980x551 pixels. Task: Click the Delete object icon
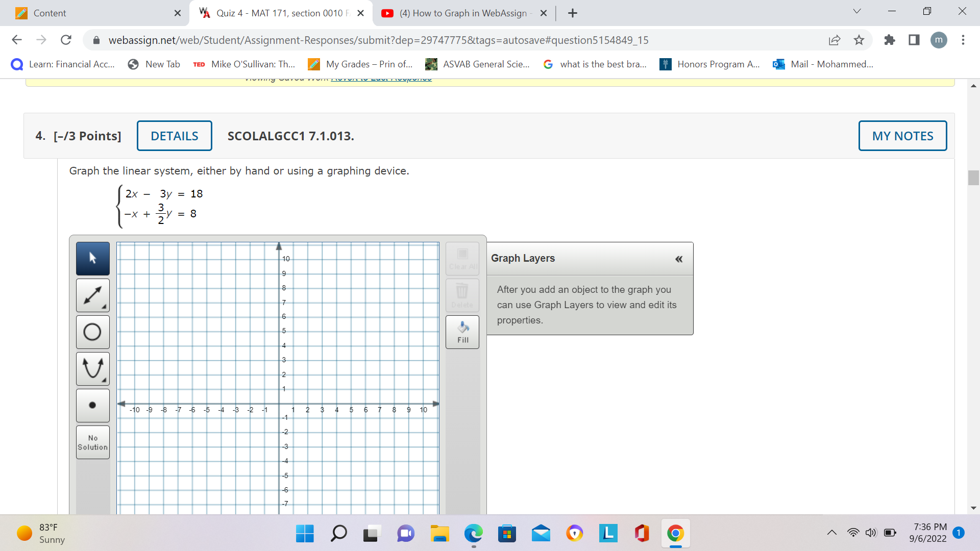tap(462, 295)
